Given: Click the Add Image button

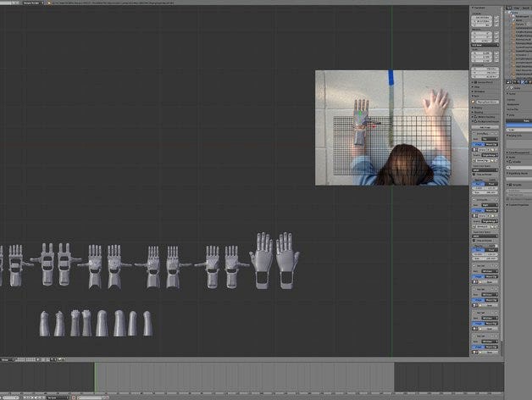Looking at the screenshot, I should [485, 126].
